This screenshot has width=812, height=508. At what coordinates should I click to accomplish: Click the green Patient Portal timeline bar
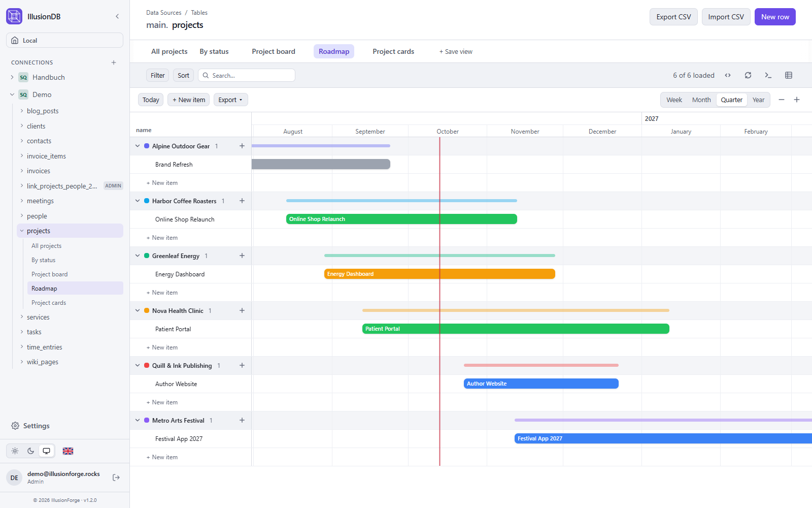click(x=516, y=329)
